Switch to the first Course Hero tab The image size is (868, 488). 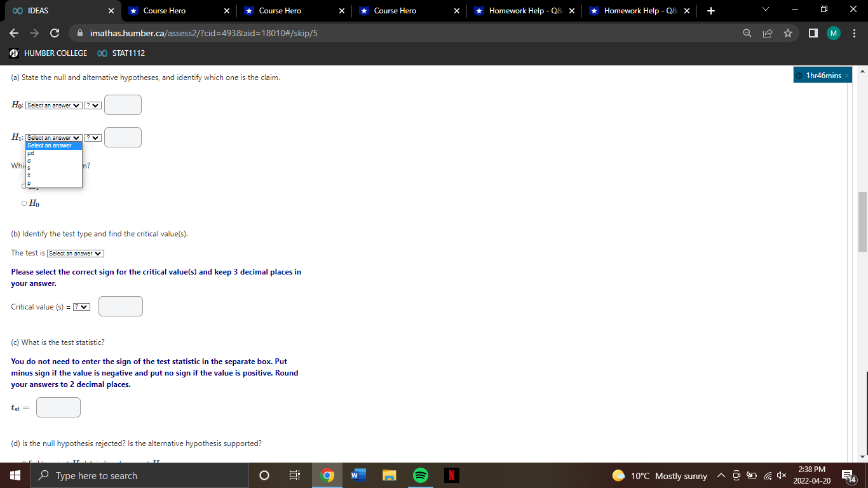[x=178, y=11]
